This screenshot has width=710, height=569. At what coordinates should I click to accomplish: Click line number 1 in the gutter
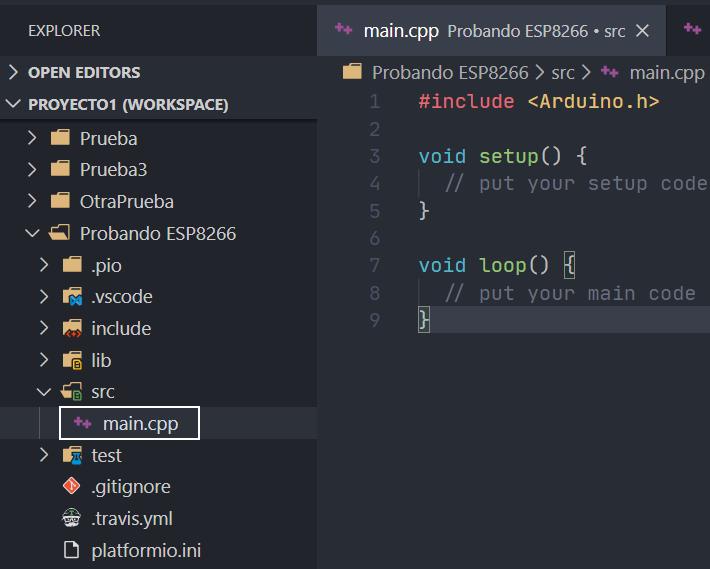[374, 101]
